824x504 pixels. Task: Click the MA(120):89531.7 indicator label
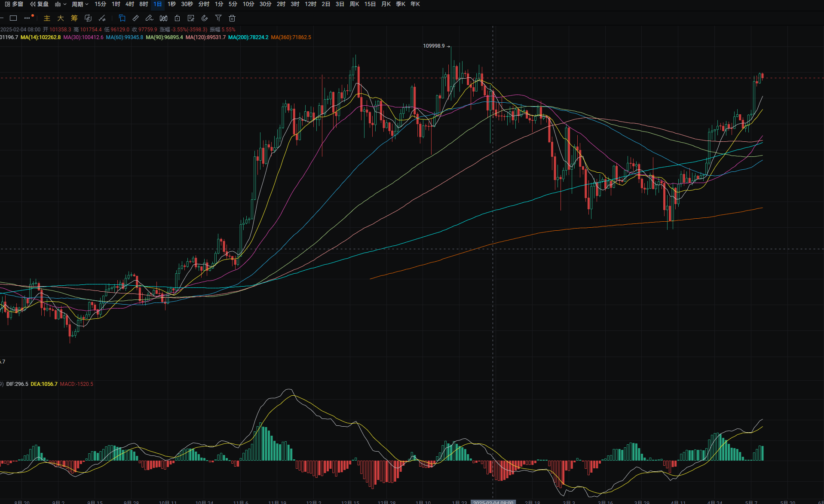pyautogui.click(x=205, y=37)
